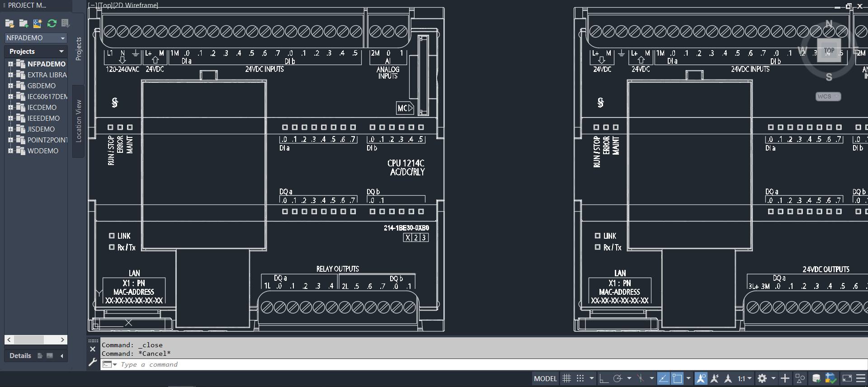Expand the IEC60617DEM project node
This screenshot has width=868, height=387.
pyautogui.click(x=10, y=97)
